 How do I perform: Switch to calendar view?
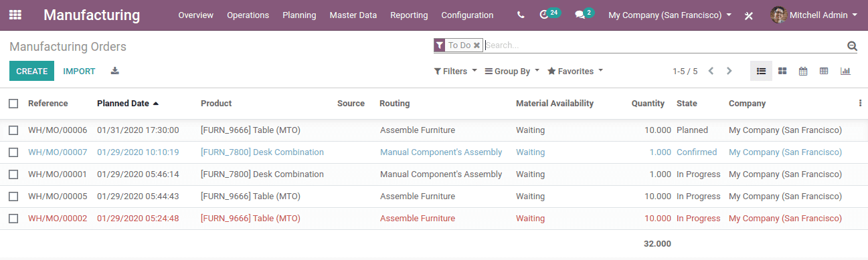pos(803,71)
